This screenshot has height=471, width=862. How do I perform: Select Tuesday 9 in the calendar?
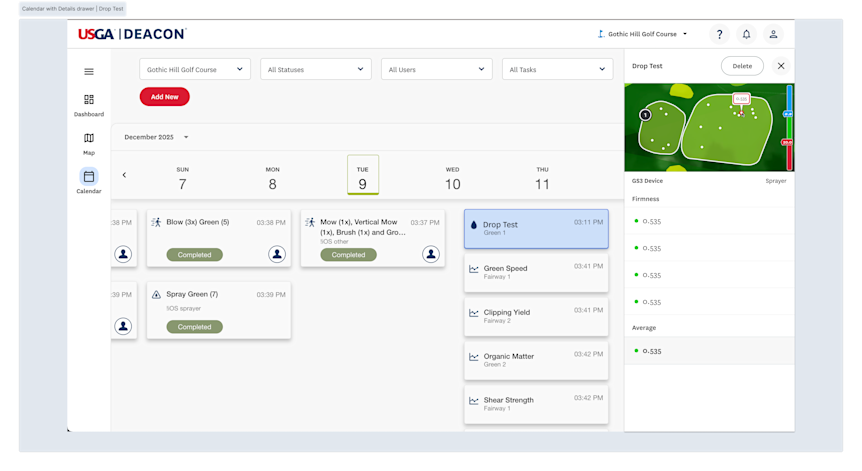click(363, 175)
